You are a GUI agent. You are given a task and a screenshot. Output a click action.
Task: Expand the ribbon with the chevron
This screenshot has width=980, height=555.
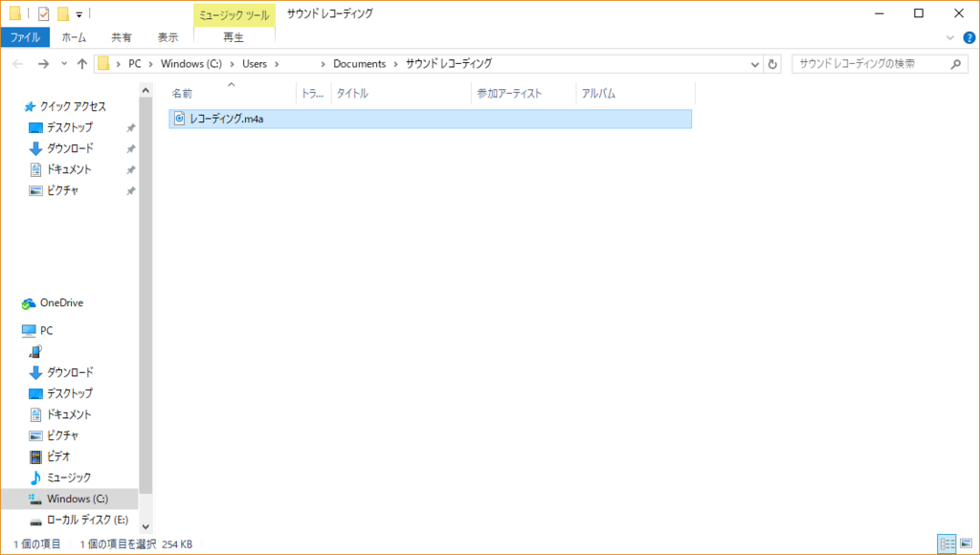950,37
